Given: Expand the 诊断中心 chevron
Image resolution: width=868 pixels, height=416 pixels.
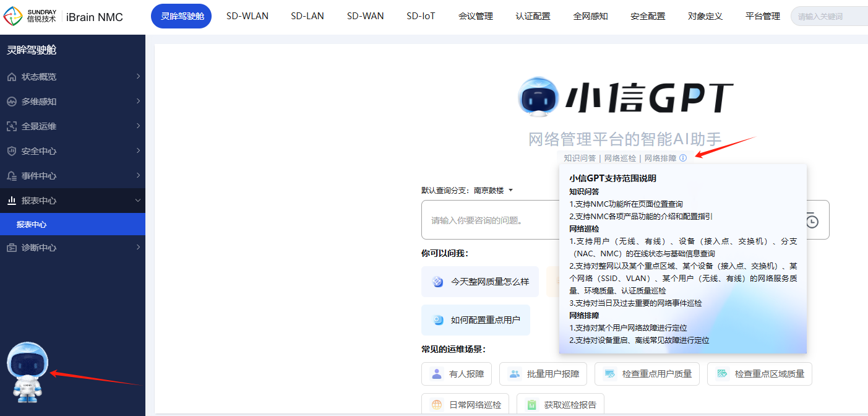Looking at the screenshot, I should [x=138, y=247].
